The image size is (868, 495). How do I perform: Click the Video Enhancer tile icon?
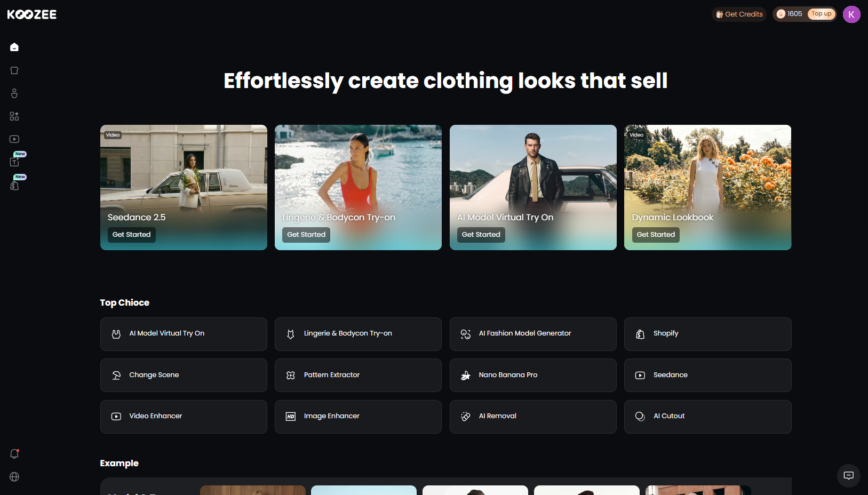click(116, 417)
